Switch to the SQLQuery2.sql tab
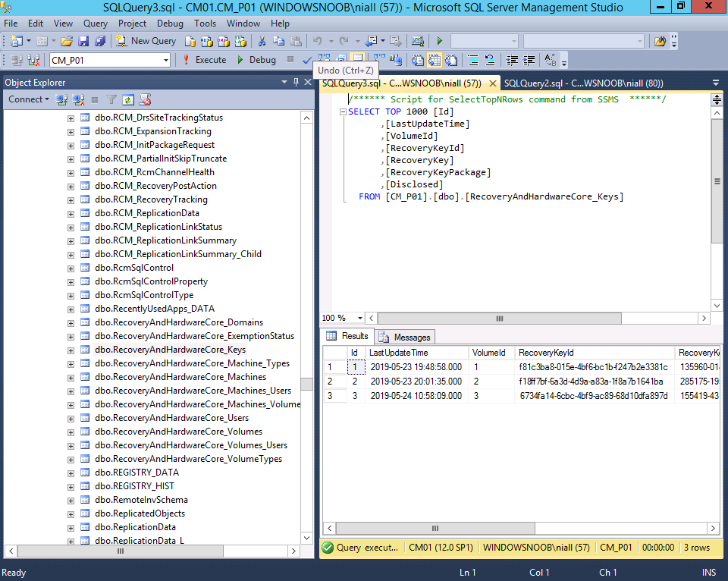The height and width of the screenshot is (581, 728). click(x=584, y=83)
